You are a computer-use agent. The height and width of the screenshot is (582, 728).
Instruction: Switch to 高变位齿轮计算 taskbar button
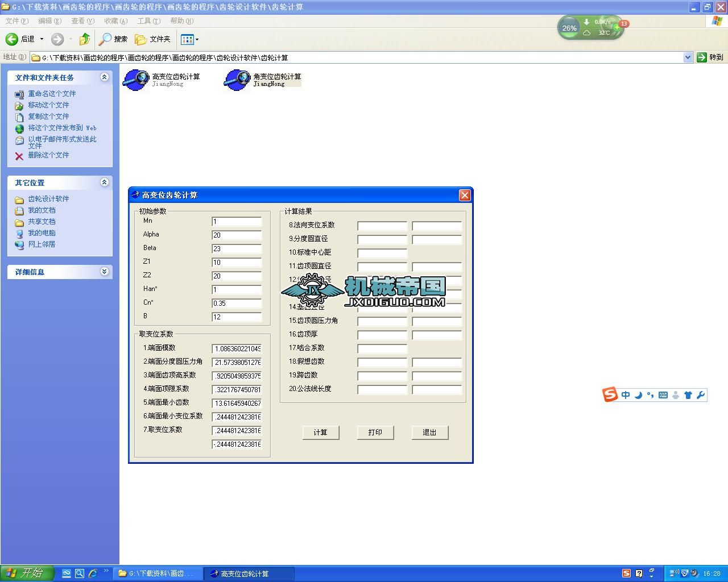point(250,573)
